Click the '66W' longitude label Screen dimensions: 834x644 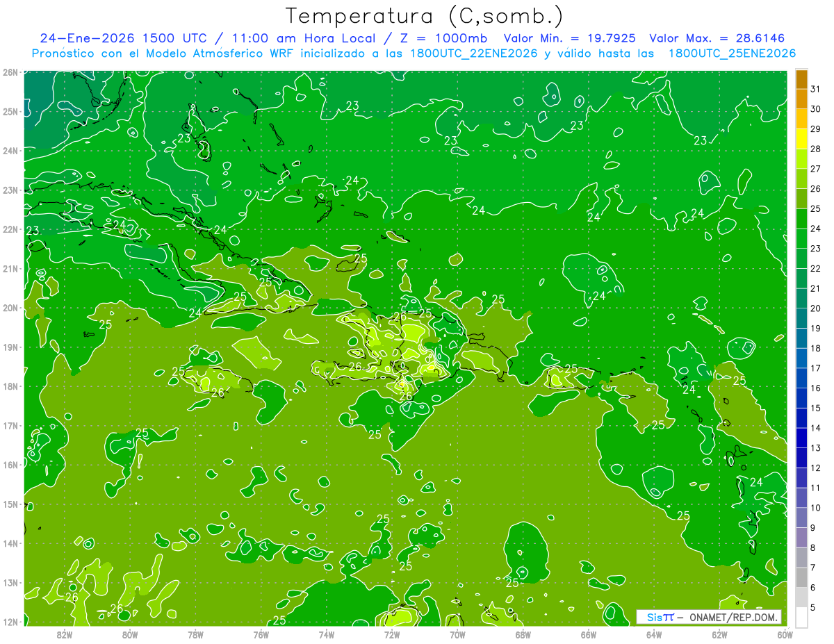coord(589,634)
